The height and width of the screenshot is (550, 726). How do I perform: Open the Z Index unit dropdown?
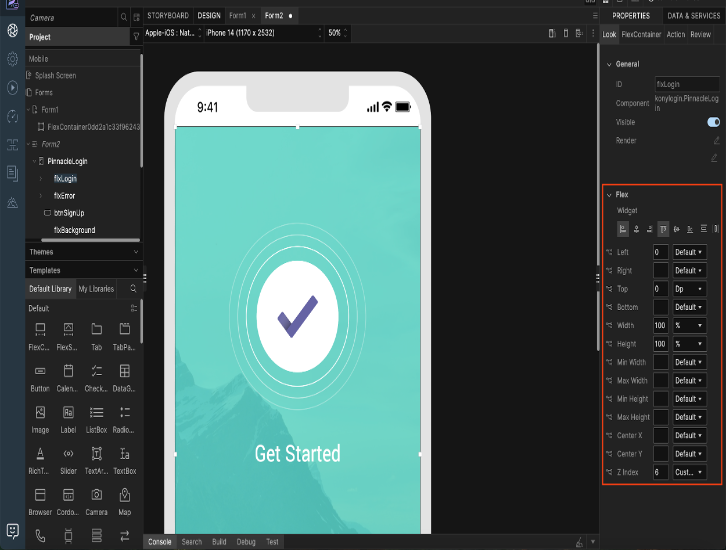click(689, 472)
